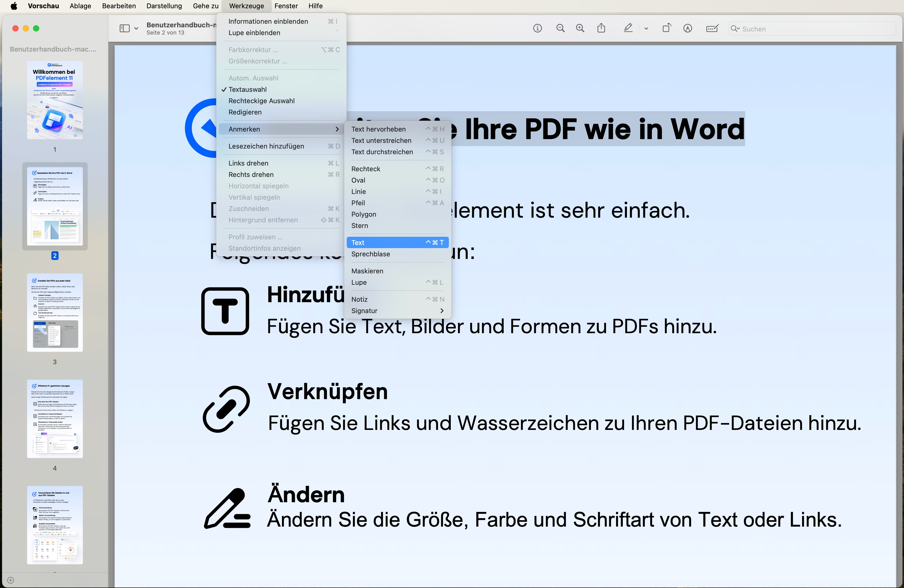
Task: Toggle Autom. Auswahl option
Action: [253, 78]
